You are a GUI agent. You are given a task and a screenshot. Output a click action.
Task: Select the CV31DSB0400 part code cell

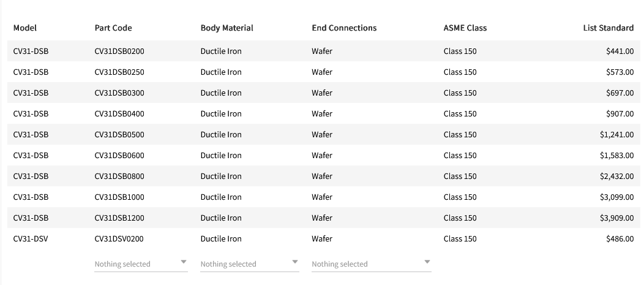[119, 114]
